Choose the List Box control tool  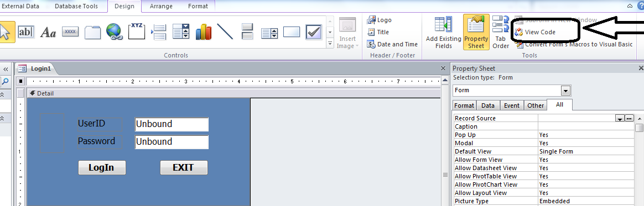(269, 33)
